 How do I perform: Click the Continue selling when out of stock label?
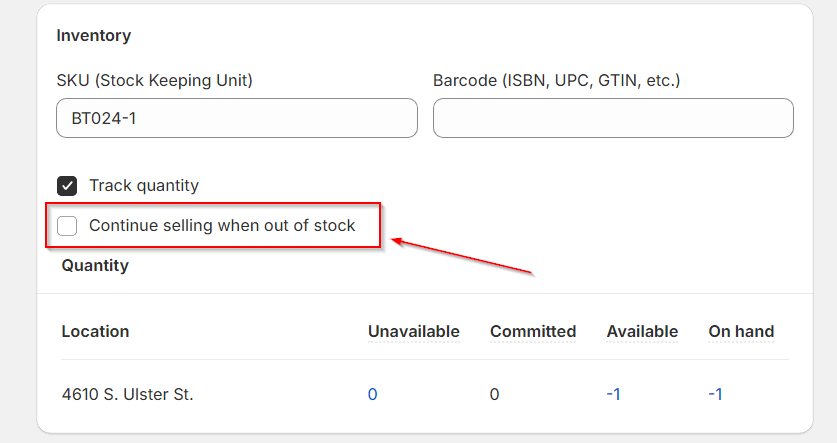(222, 225)
